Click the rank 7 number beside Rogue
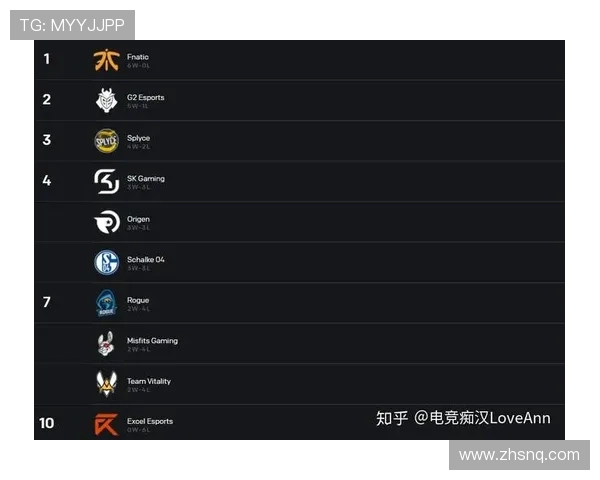The width and height of the screenshot is (600, 480). click(46, 302)
